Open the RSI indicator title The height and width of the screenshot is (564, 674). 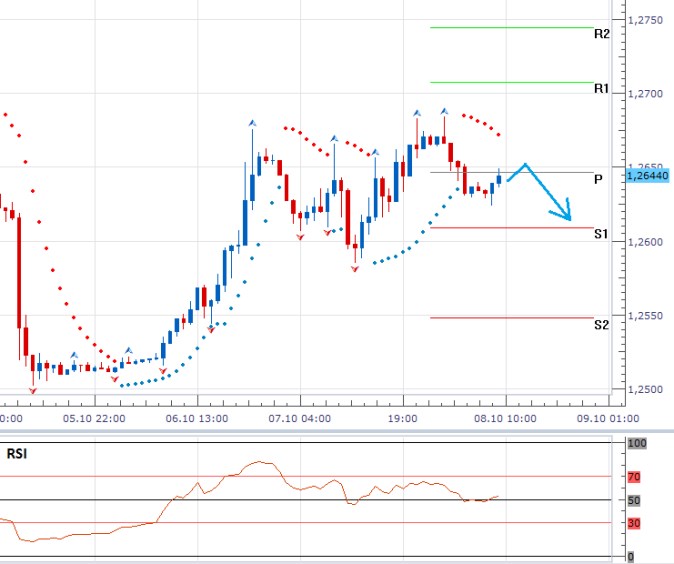pyautogui.click(x=18, y=451)
